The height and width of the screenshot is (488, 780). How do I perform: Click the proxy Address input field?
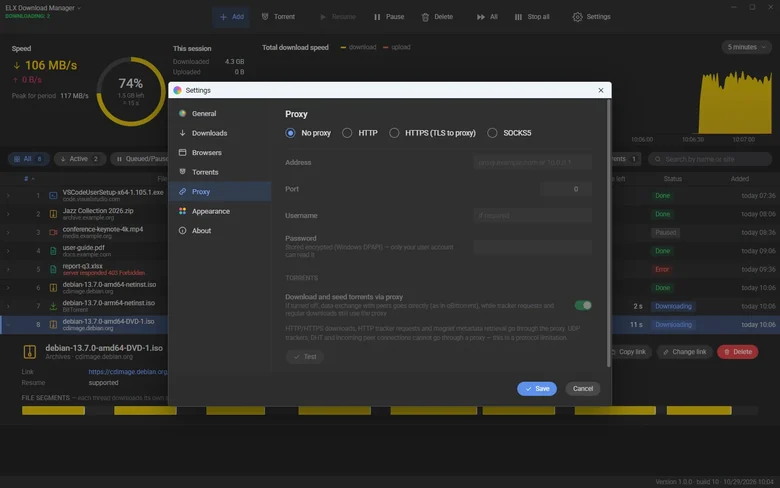pos(532,162)
